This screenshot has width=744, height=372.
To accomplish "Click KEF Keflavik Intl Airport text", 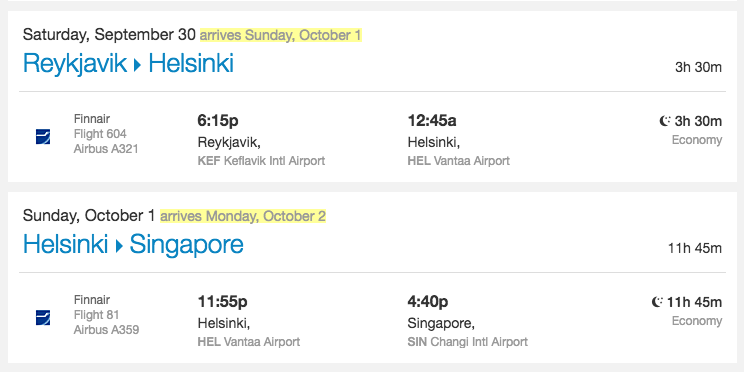I will click(261, 161).
